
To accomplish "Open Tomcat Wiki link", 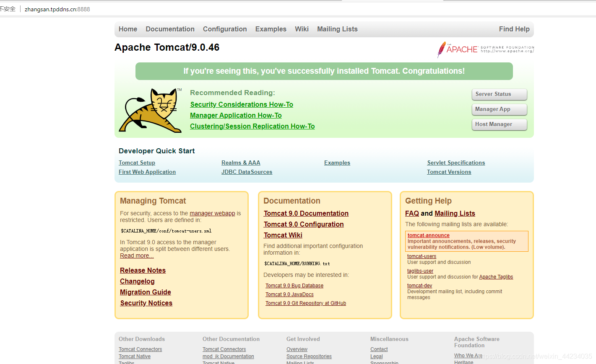I will 283,235.
